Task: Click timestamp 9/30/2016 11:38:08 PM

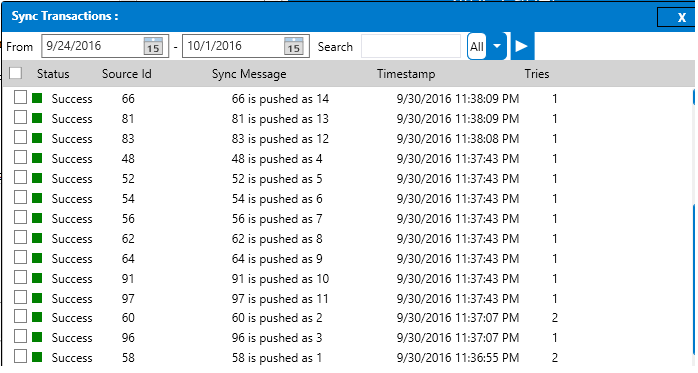Action: pos(458,139)
